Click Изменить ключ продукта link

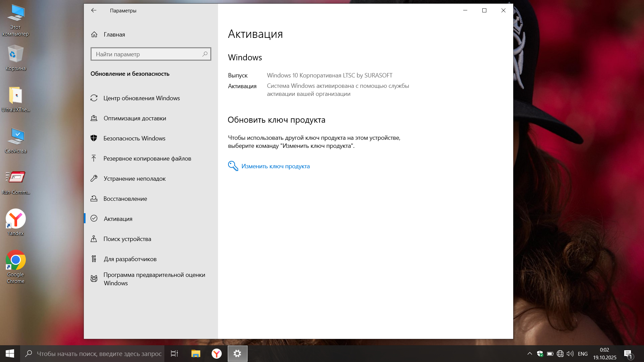pos(275,166)
